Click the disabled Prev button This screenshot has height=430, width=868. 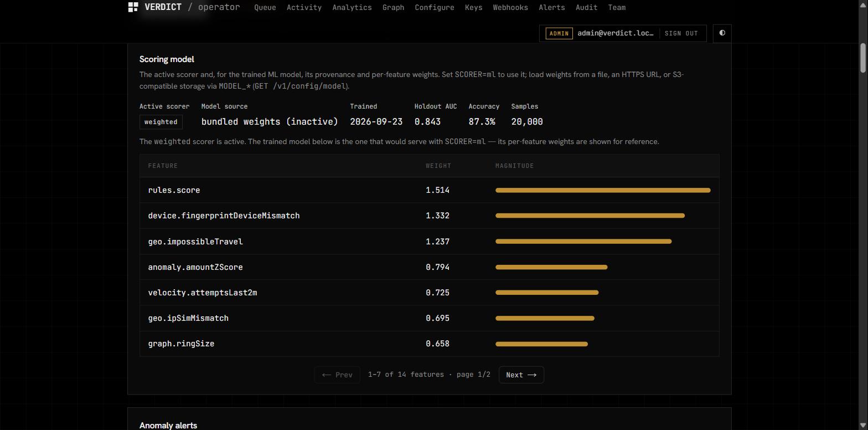(337, 375)
